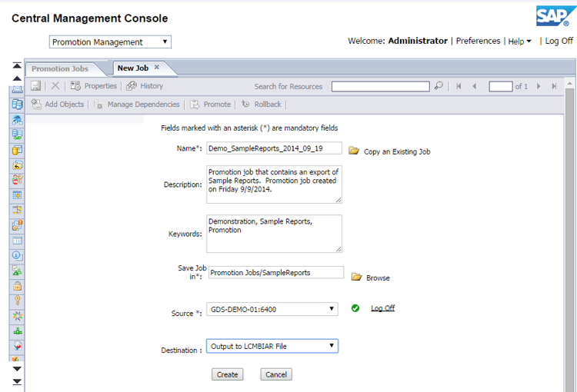Screen dimensions: 577x392
Task: Click Copy an Existing Job link
Action: pos(396,151)
